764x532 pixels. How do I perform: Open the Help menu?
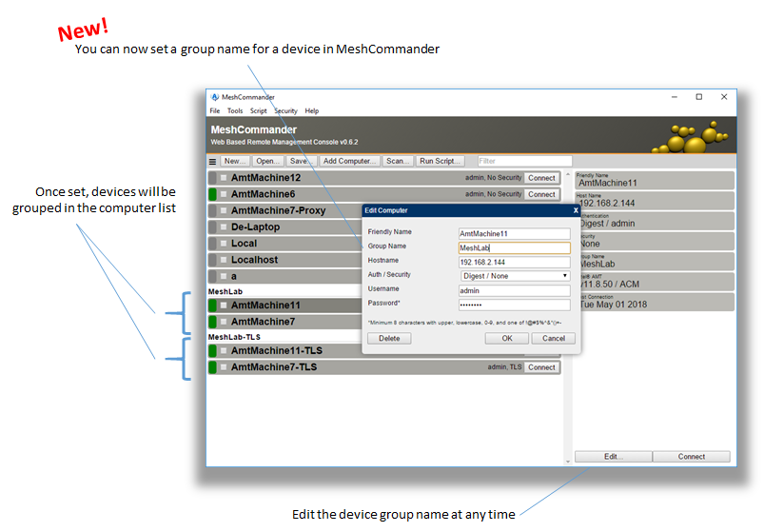[312, 111]
